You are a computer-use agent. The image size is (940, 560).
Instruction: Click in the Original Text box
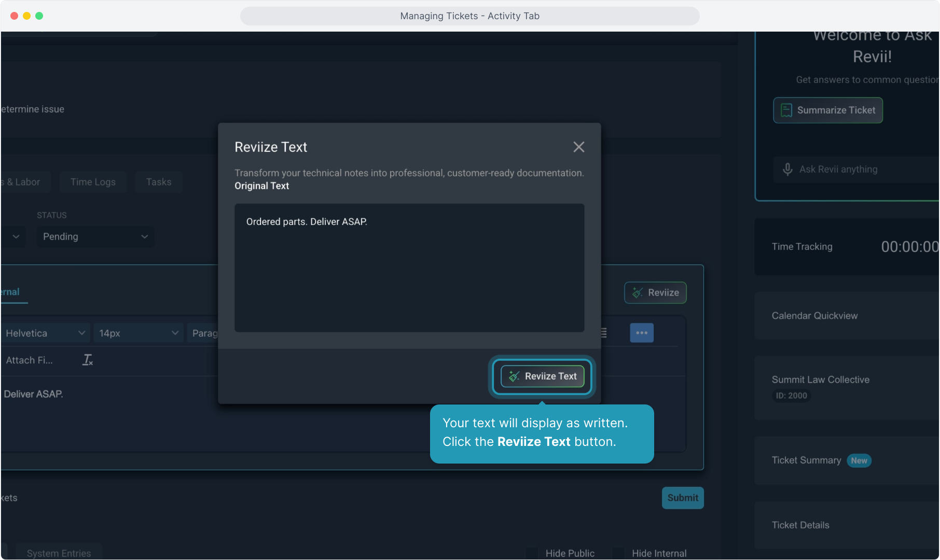[x=409, y=268]
